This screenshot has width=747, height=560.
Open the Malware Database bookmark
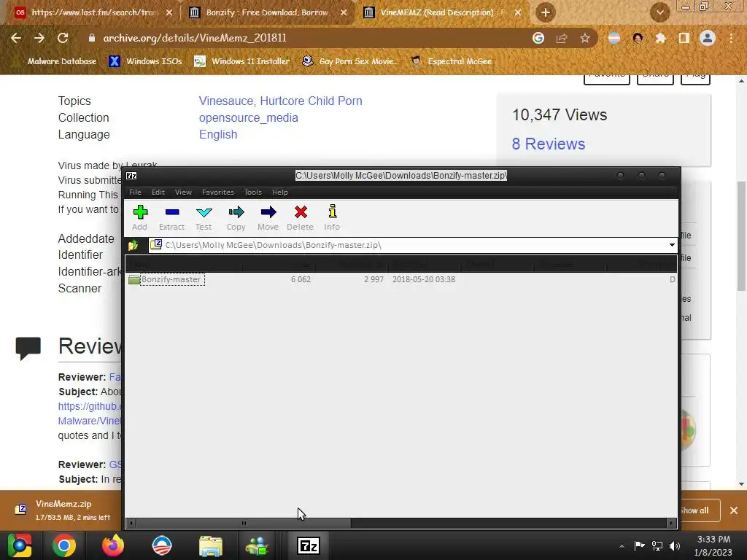tap(55, 61)
